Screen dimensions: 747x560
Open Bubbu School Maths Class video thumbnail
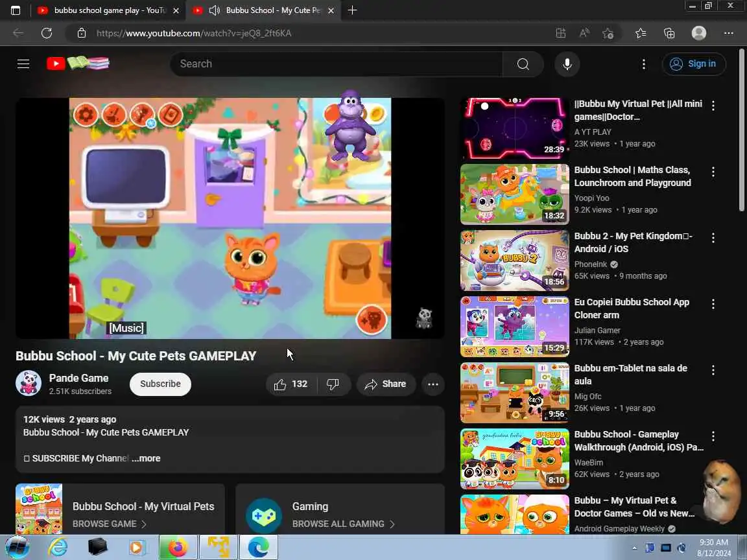point(514,194)
